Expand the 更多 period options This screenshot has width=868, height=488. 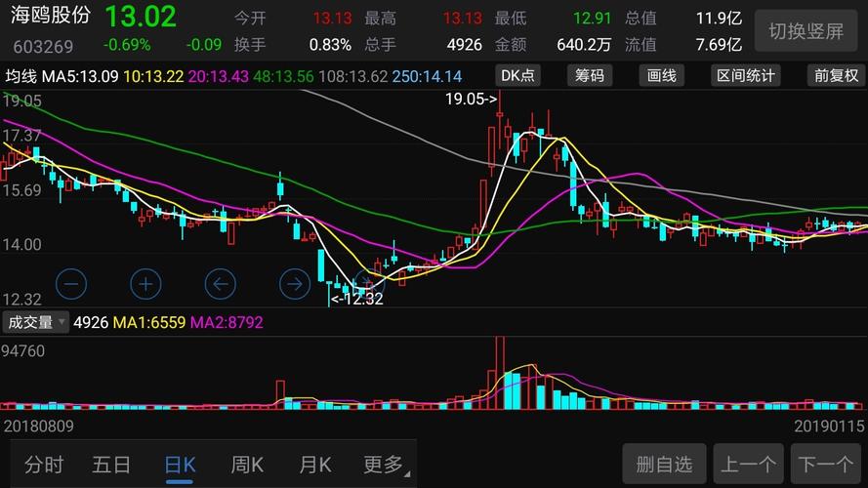pos(386,465)
